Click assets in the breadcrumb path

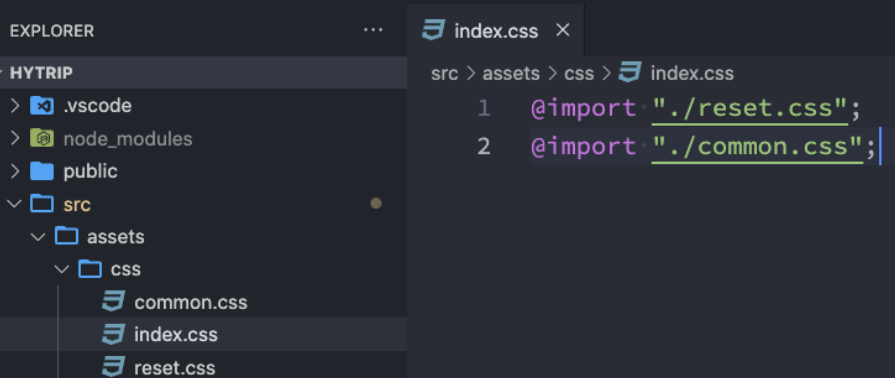pos(511,74)
